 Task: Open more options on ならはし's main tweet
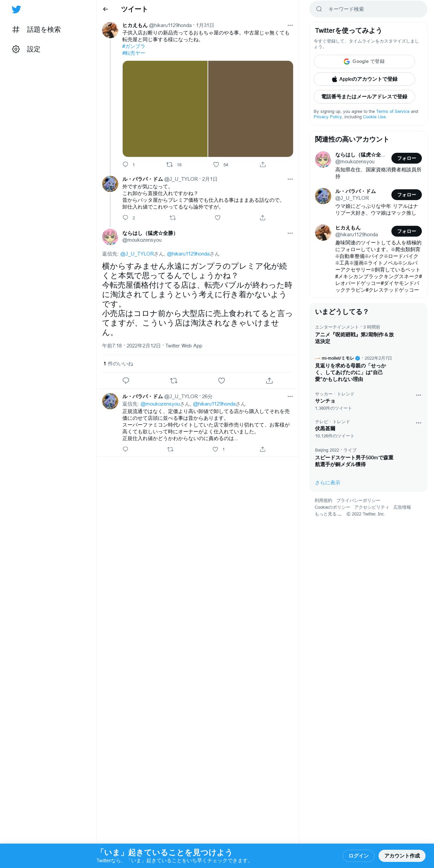tap(290, 233)
